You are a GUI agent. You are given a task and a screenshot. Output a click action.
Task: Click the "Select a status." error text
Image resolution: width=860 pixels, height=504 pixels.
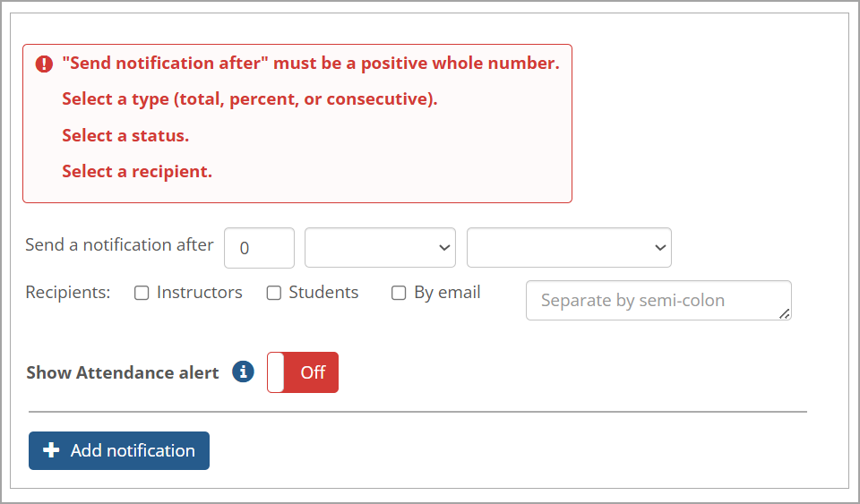coord(125,136)
